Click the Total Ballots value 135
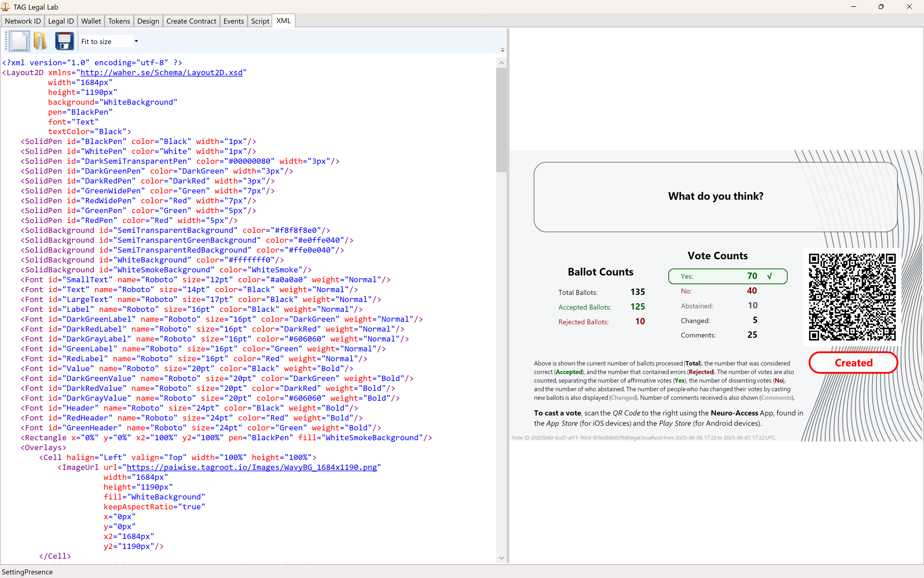 638,292
